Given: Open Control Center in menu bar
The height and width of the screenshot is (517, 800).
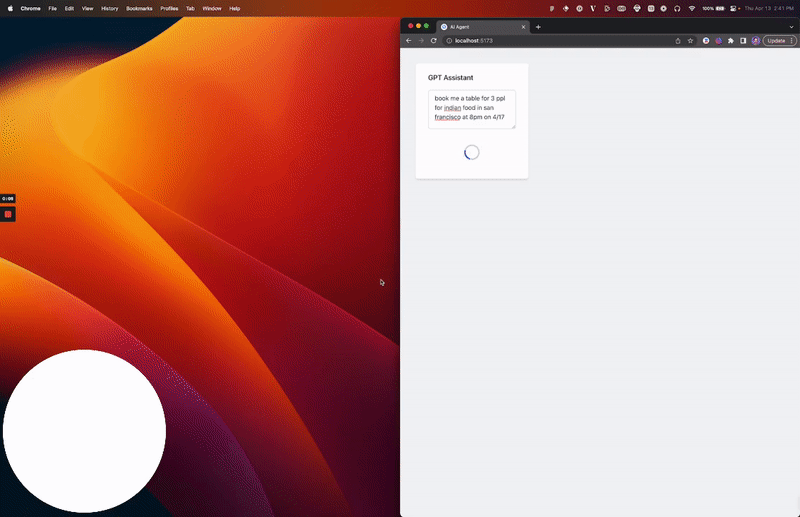Looking at the screenshot, I should point(734,8).
